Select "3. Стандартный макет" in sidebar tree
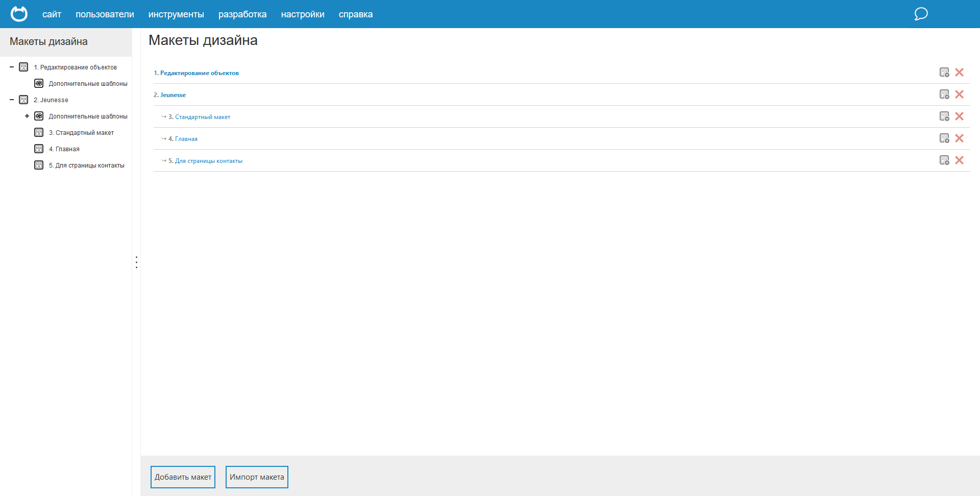 coord(81,133)
